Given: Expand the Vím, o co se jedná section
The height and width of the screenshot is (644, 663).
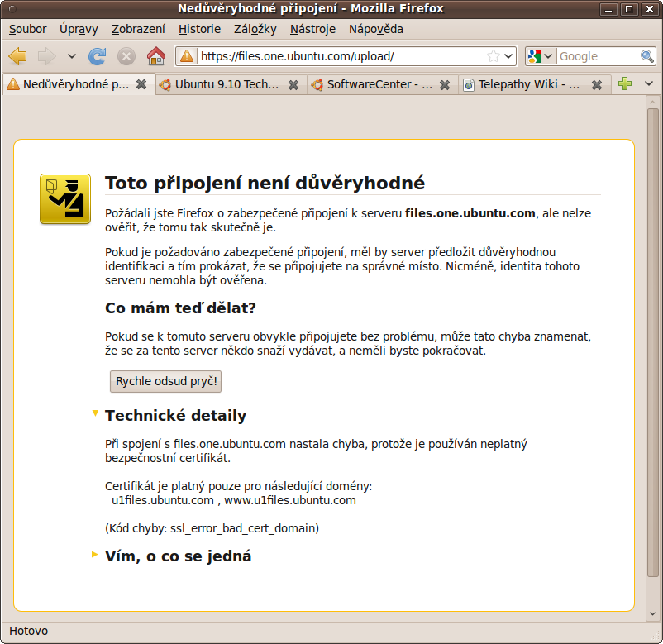Looking at the screenshot, I should [x=96, y=555].
